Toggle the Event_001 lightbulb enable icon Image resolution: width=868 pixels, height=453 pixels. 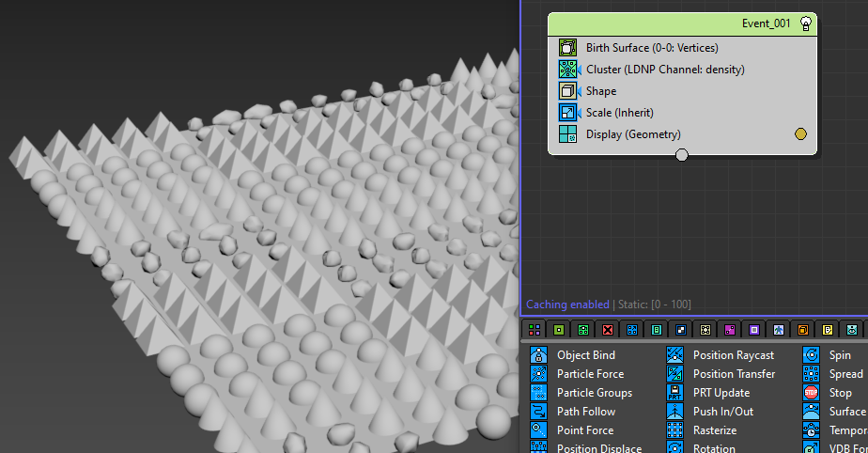tap(805, 24)
